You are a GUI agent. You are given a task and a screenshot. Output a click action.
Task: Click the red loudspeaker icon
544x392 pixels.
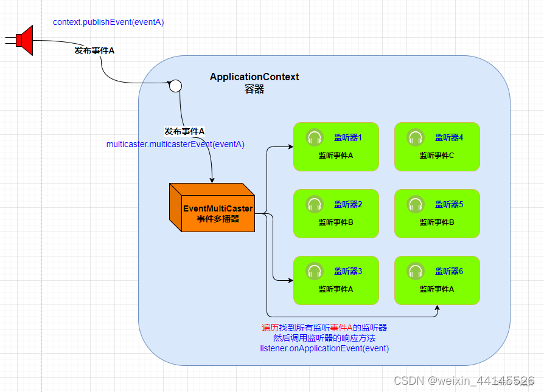click(24, 40)
